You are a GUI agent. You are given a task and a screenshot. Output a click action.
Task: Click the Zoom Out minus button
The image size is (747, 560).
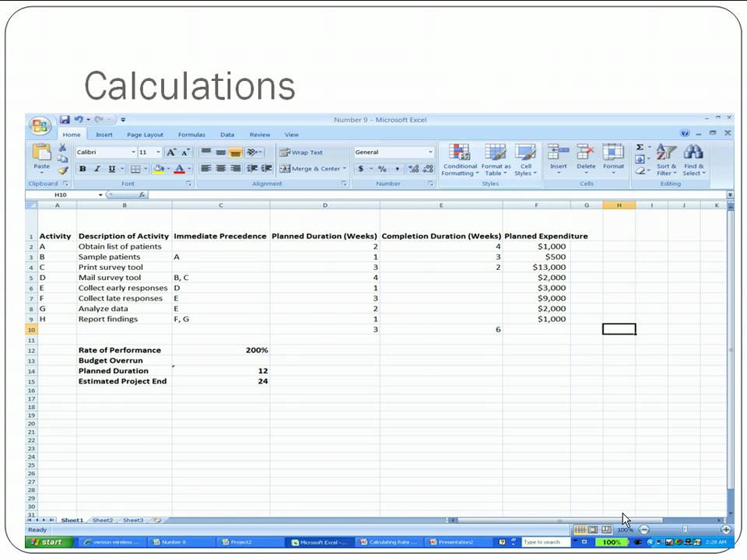click(644, 530)
